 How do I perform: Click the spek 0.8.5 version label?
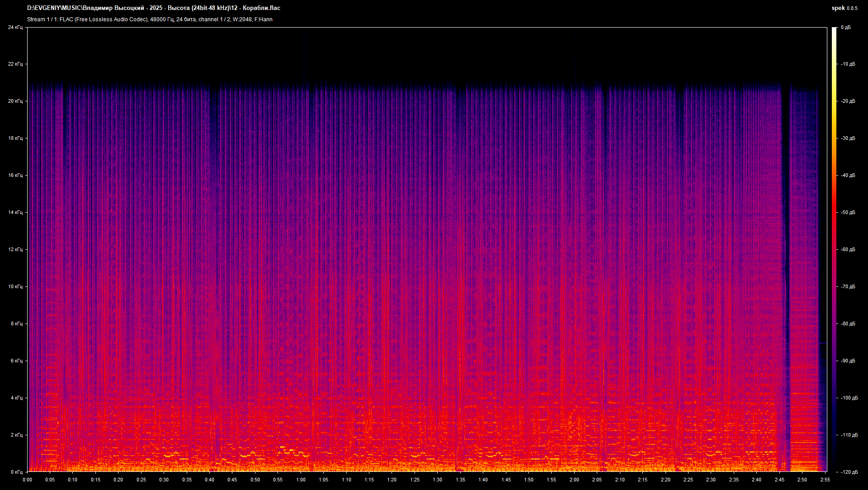tap(844, 8)
